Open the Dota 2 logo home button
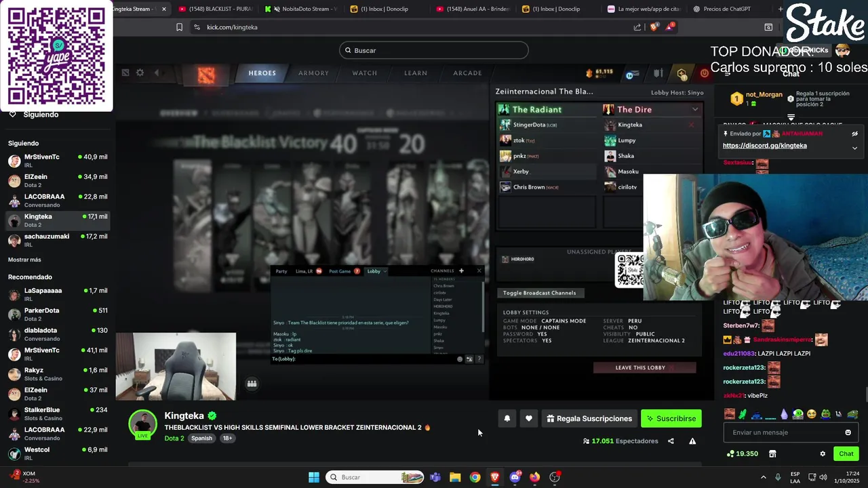The width and height of the screenshot is (868, 488). (206, 75)
